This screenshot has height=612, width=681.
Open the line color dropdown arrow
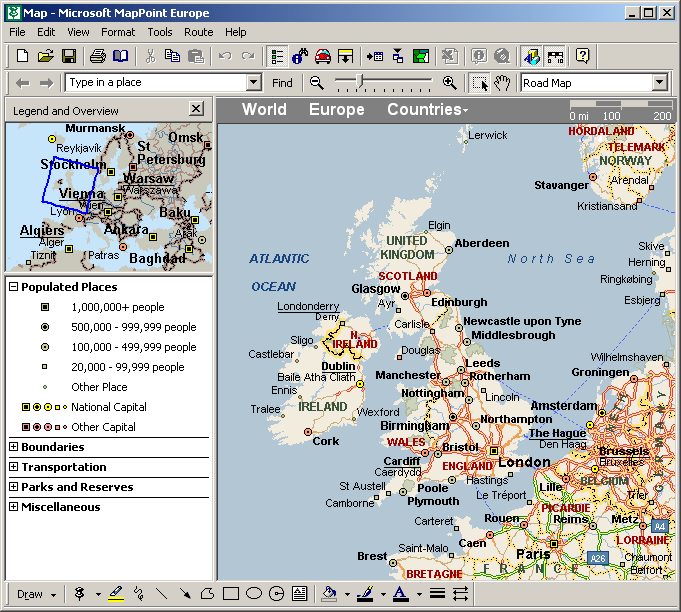point(383,594)
